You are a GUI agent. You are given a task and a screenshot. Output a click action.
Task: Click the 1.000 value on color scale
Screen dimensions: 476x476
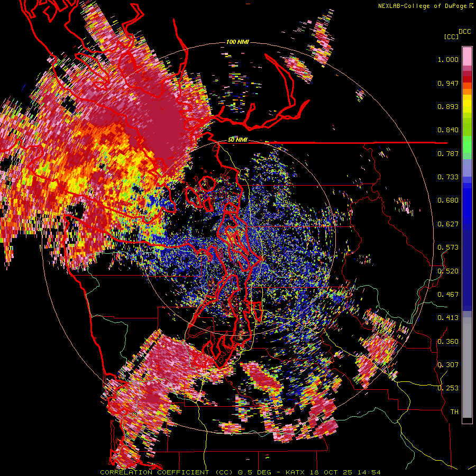click(448, 59)
